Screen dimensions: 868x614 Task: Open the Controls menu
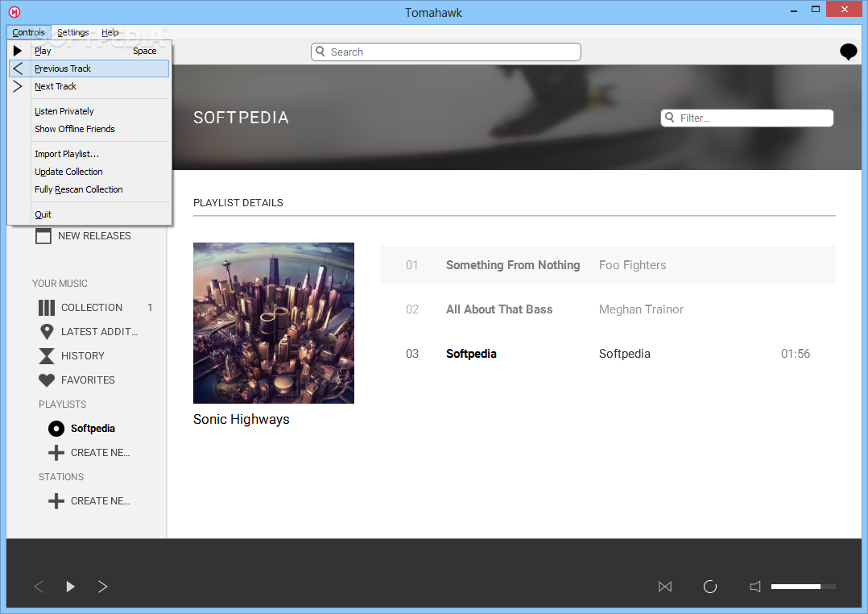pos(29,32)
